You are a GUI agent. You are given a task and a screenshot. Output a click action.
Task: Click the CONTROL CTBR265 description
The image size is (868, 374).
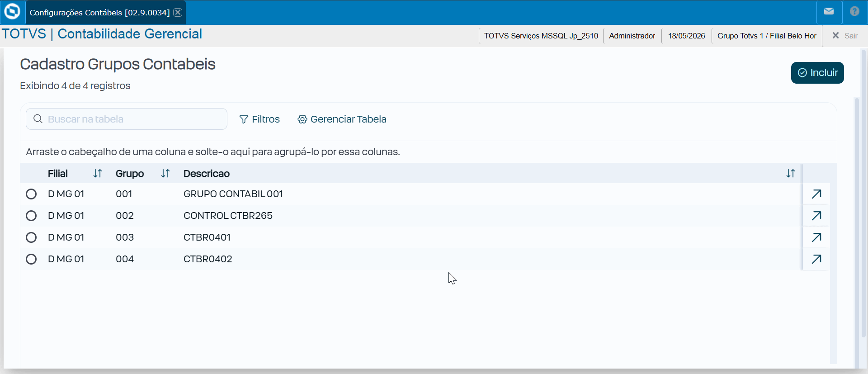tap(228, 216)
